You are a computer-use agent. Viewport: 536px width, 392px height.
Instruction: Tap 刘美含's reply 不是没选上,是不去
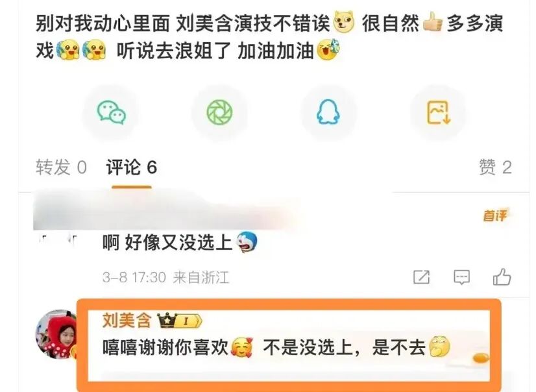click(344, 347)
